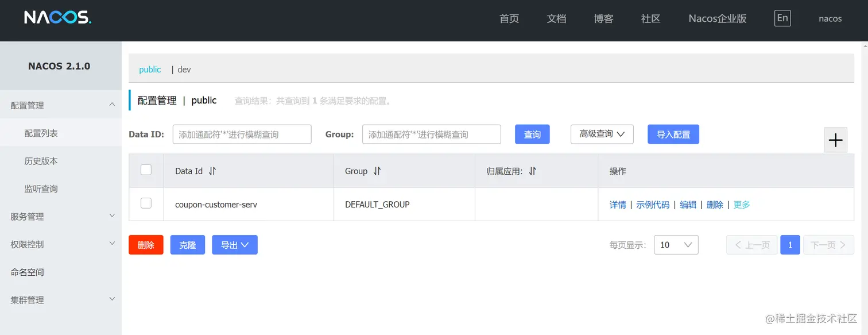Open 监听查询 in the sidebar
The width and height of the screenshot is (868, 335).
(61, 188)
